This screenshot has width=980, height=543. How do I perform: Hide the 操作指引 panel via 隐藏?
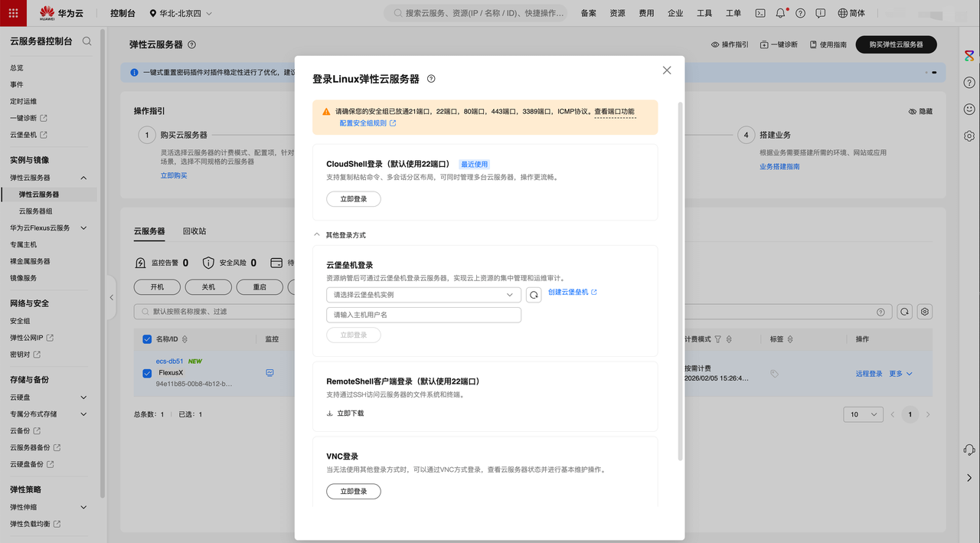click(x=920, y=112)
